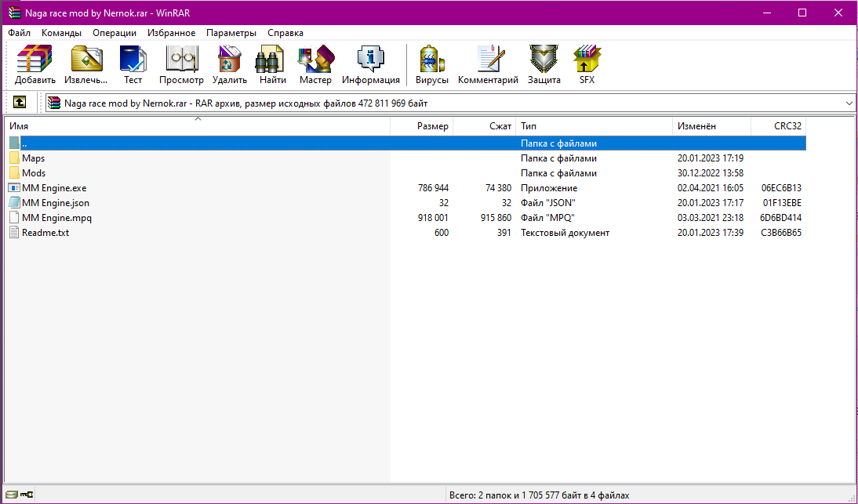Start the Вирусы (Virus scan) tool
The width and height of the screenshot is (858, 504).
[x=431, y=64]
